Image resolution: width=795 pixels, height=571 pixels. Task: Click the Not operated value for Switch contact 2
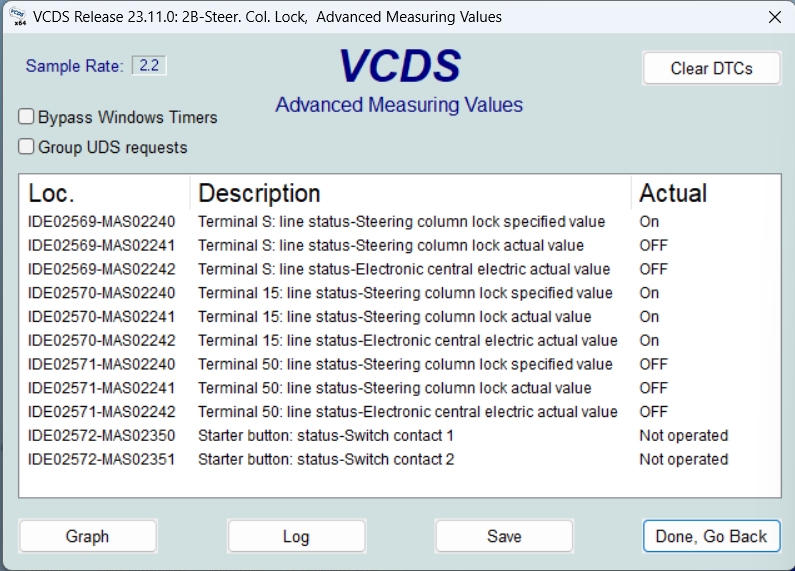[x=683, y=460]
